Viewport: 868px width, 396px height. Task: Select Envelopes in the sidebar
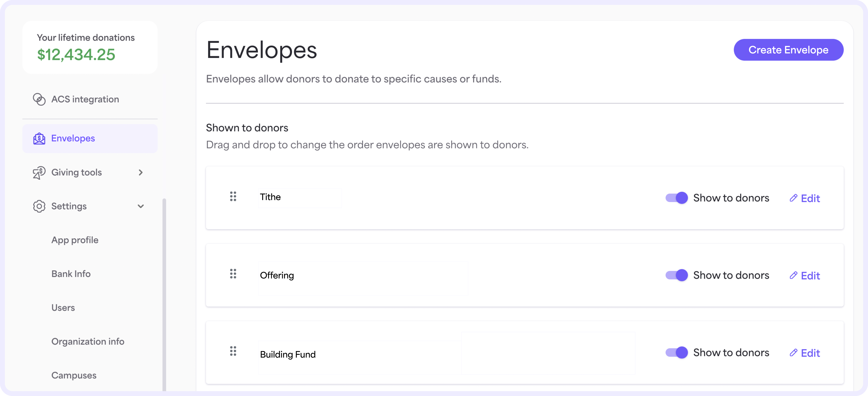[x=90, y=138]
